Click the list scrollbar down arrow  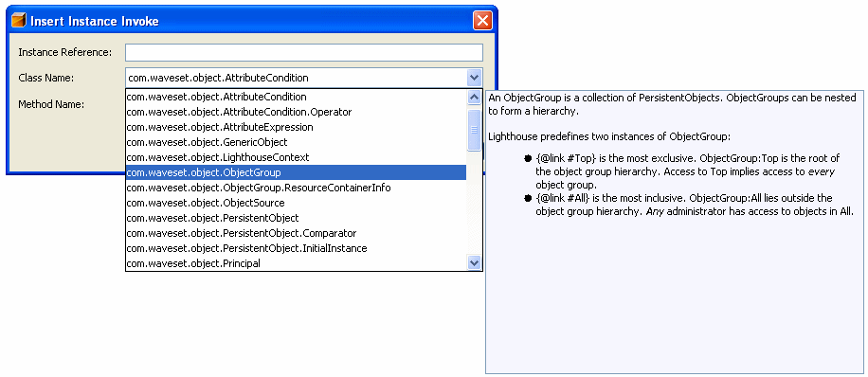[x=475, y=262]
